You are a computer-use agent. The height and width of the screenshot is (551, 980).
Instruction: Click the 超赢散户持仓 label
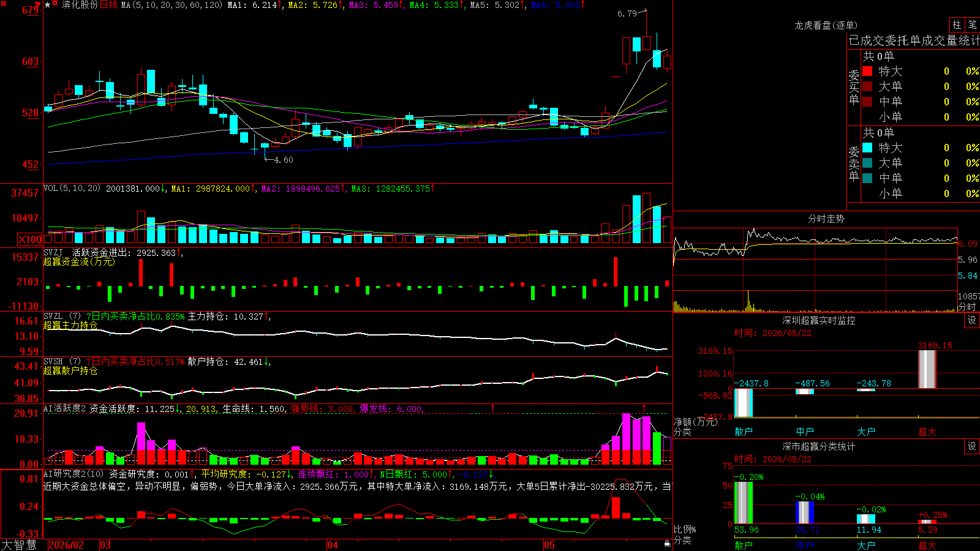tap(70, 370)
